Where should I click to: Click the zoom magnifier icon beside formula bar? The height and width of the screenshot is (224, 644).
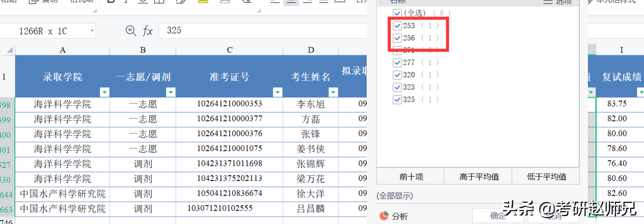(x=131, y=30)
